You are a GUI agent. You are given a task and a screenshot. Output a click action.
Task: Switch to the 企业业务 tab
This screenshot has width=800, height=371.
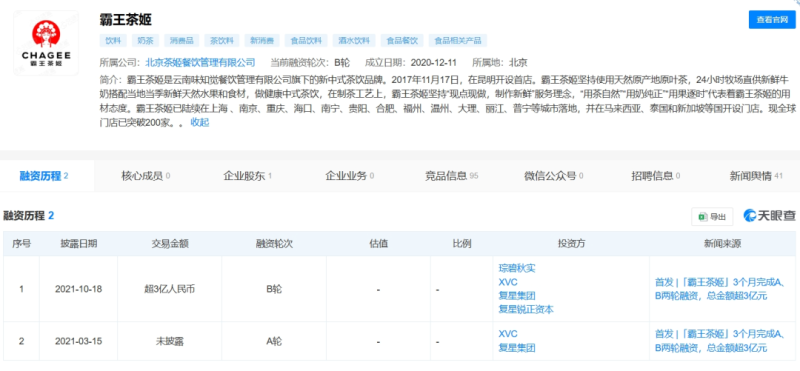(349, 176)
